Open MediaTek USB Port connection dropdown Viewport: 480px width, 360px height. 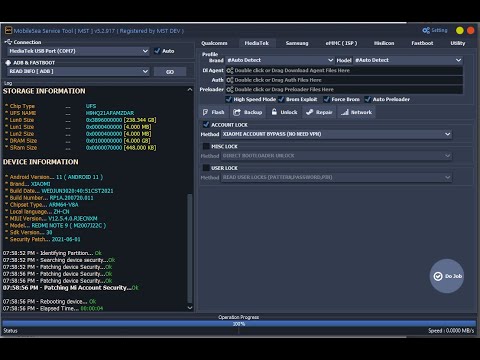click(78, 51)
